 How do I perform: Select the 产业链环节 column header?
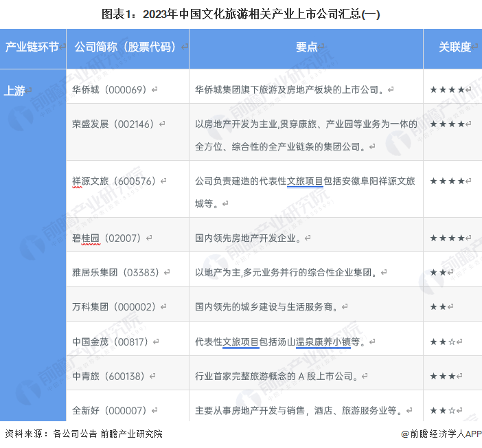[x=32, y=47]
